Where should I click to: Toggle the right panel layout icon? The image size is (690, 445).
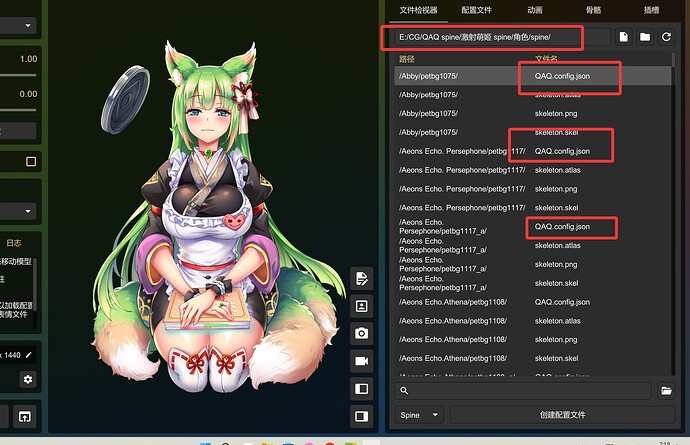[361, 415]
